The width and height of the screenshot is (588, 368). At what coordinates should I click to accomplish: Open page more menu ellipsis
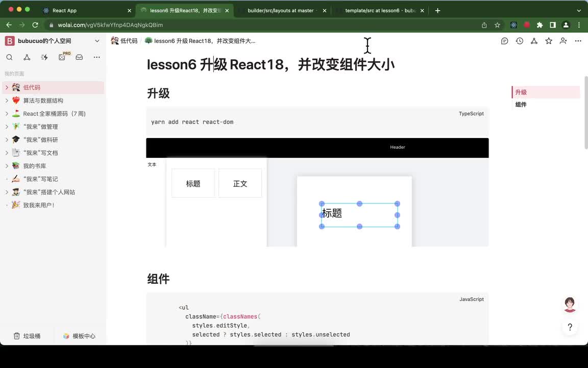tap(578, 41)
